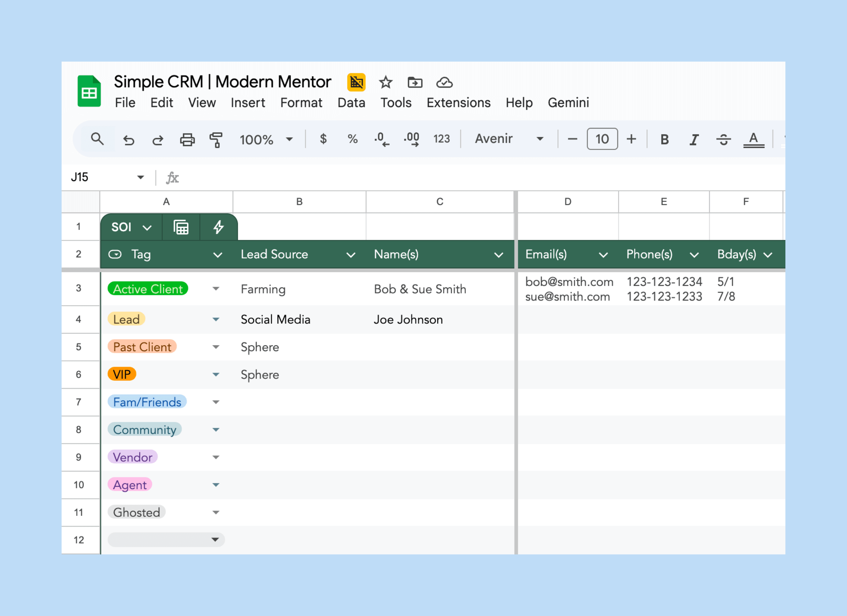Click the move to folder icon
The image size is (847, 616).
(x=414, y=82)
